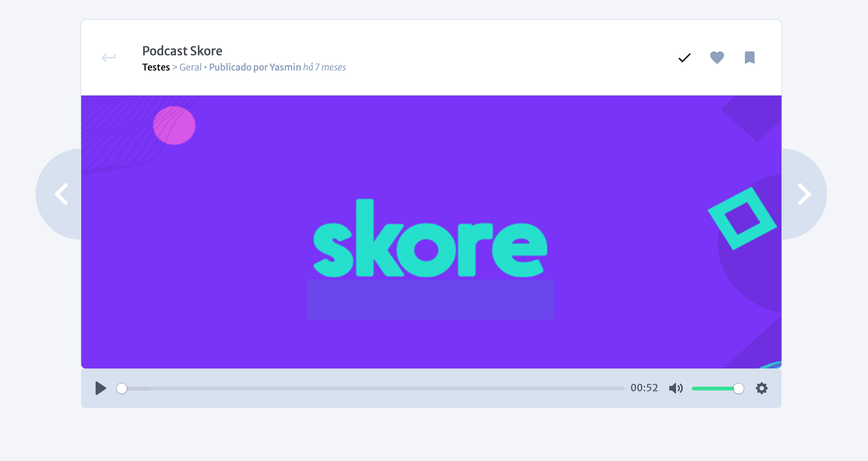This screenshot has width=868, height=461.
Task: Mute audio using the speaker icon
Action: pos(676,388)
